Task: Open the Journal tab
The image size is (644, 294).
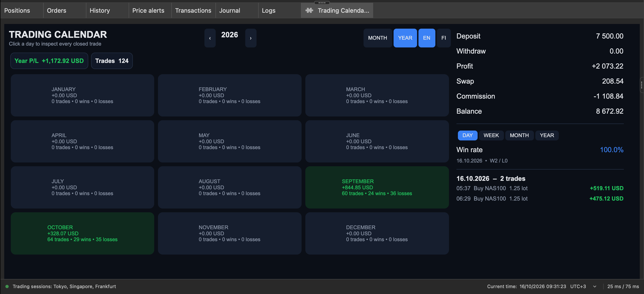Action: [237, 11]
